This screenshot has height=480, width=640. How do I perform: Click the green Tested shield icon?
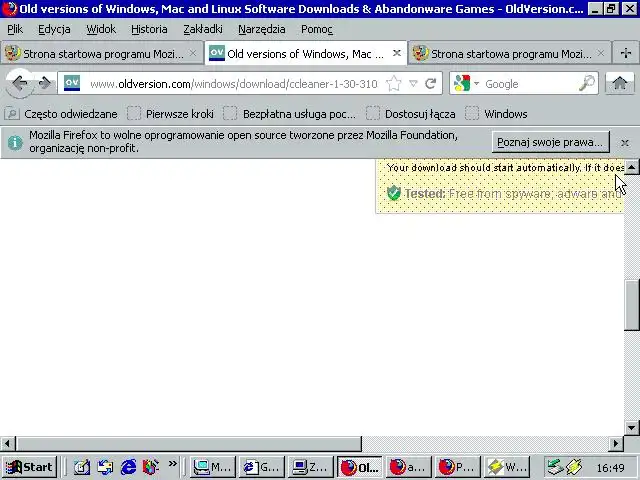click(x=394, y=193)
